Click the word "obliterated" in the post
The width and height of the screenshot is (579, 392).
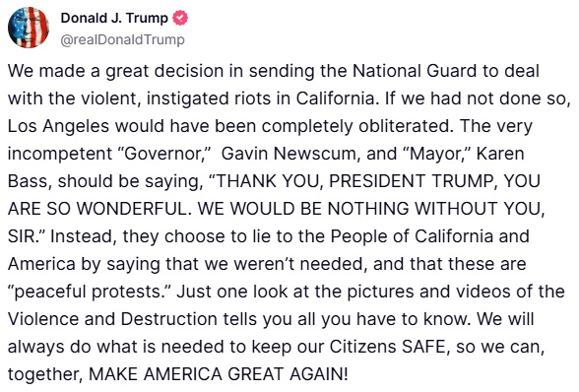405,126
